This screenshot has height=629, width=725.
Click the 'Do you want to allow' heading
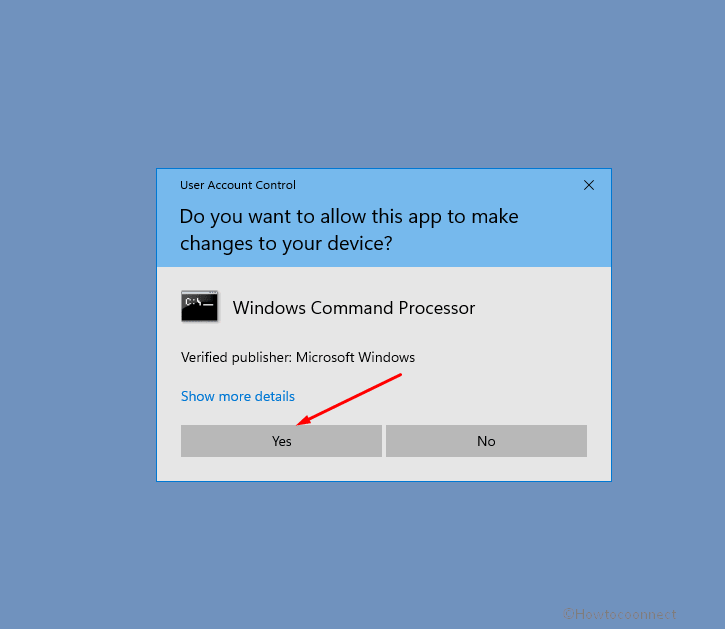[x=349, y=230]
